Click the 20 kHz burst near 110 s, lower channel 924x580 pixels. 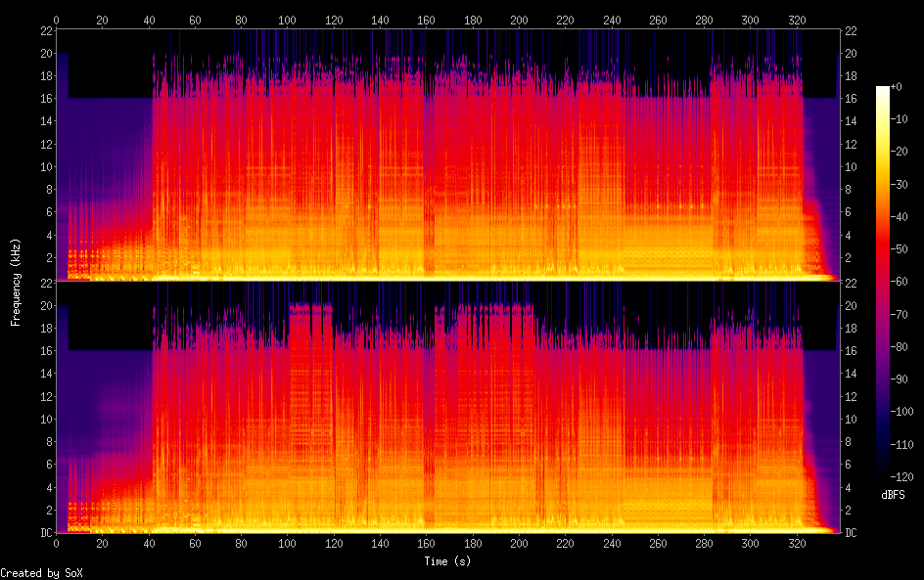tap(311, 313)
